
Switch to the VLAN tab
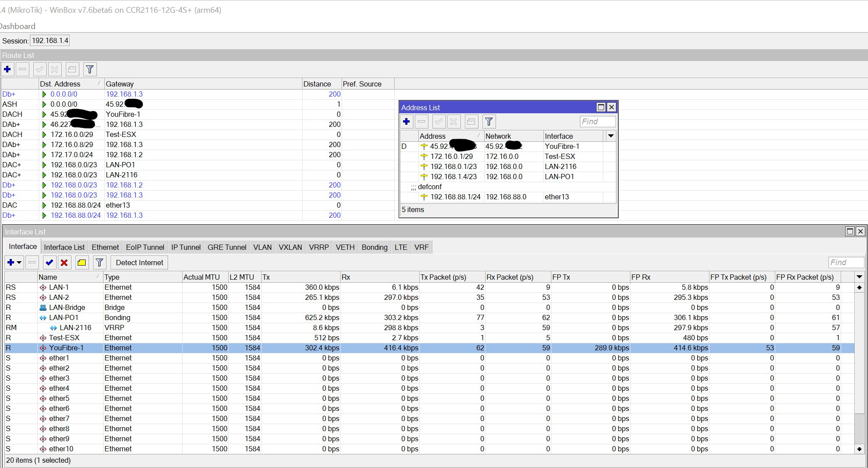262,247
